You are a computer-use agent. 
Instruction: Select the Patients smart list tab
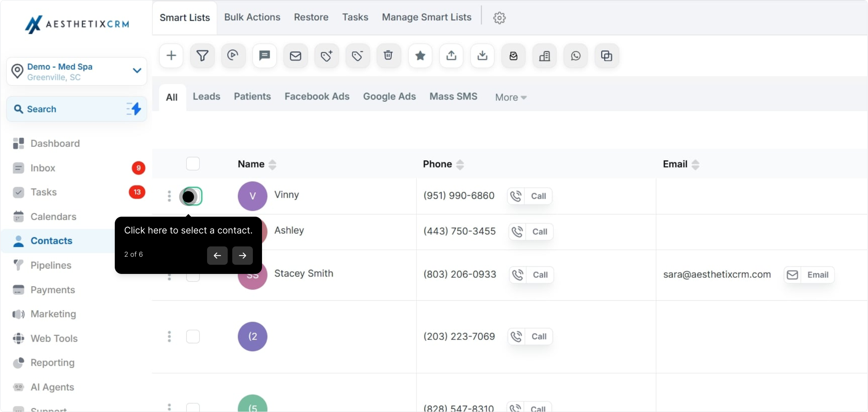point(252,97)
